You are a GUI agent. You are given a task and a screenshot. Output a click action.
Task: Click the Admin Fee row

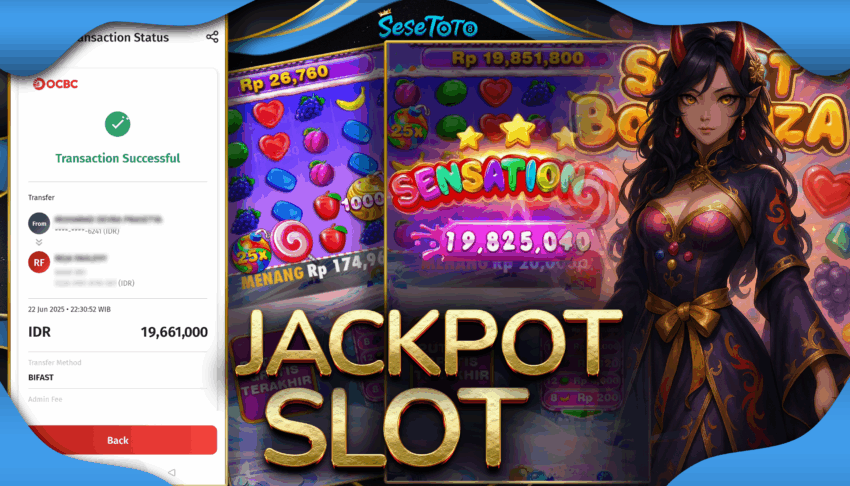coord(118,399)
